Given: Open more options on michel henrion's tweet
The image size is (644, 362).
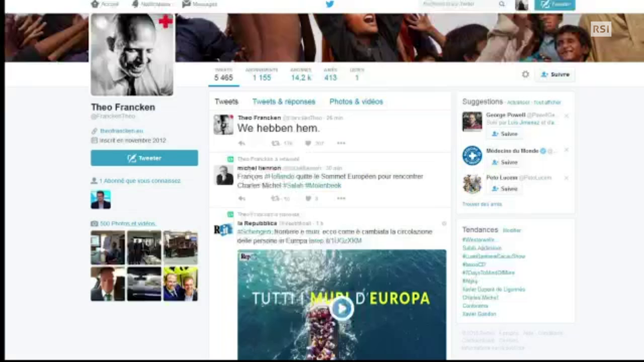Looking at the screenshot, I should [x=341, y=198].
